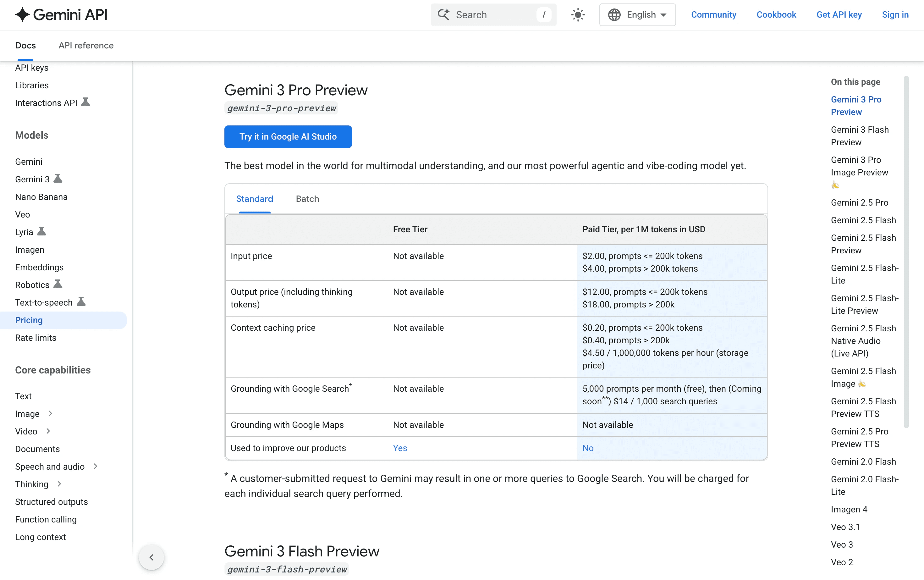Click the beaker icon beside Robotics

pyautogui.click(x=58, y=284)
